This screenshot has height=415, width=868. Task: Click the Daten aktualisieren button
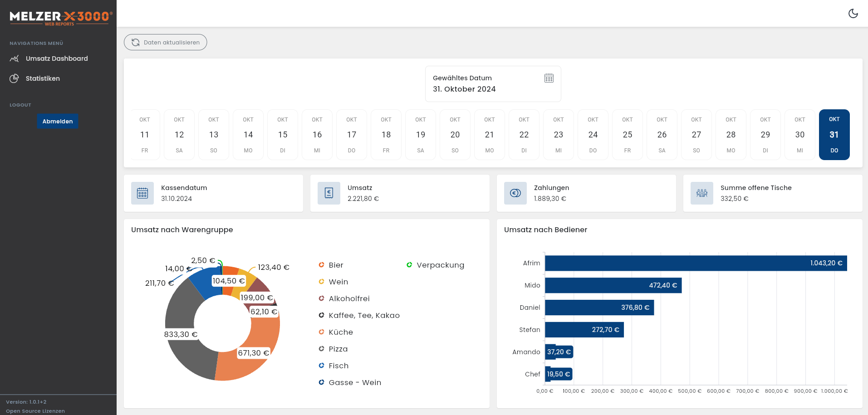pyautogui.click(x=165, y=42)
